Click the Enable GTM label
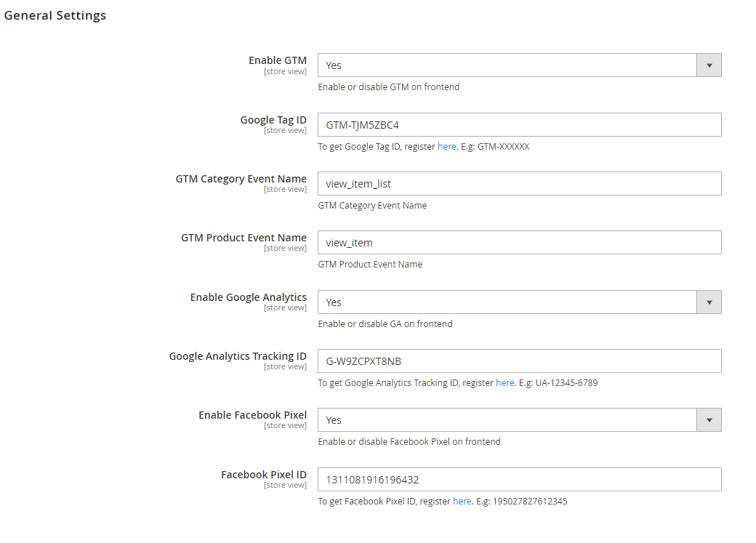 point(278,60)
